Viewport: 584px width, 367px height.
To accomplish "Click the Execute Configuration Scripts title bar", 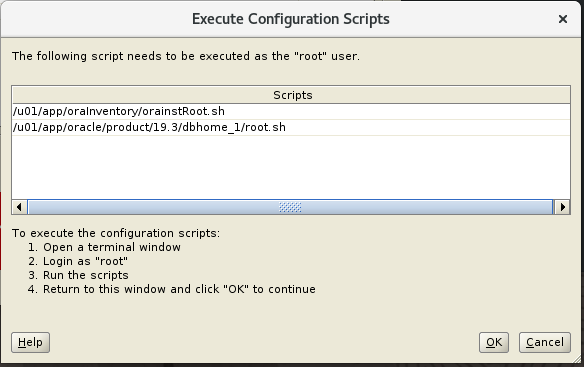I will (x=291, y=19).
